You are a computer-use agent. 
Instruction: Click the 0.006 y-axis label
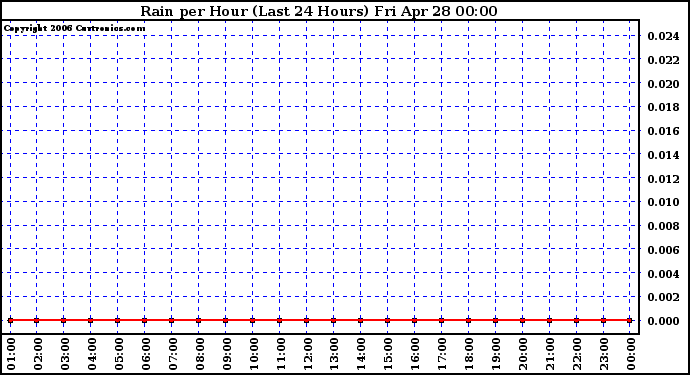point(663,250)
